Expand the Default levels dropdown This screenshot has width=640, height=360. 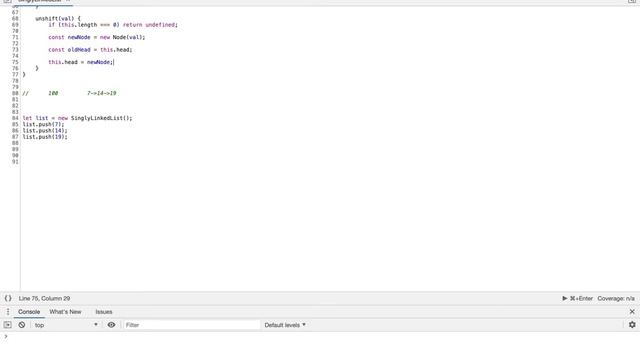[285, 325]
